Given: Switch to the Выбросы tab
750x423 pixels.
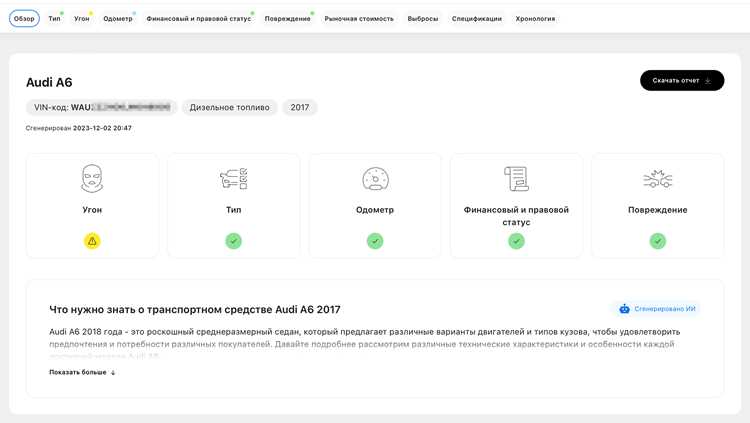Looking at the screenshot, I should 422,19.
